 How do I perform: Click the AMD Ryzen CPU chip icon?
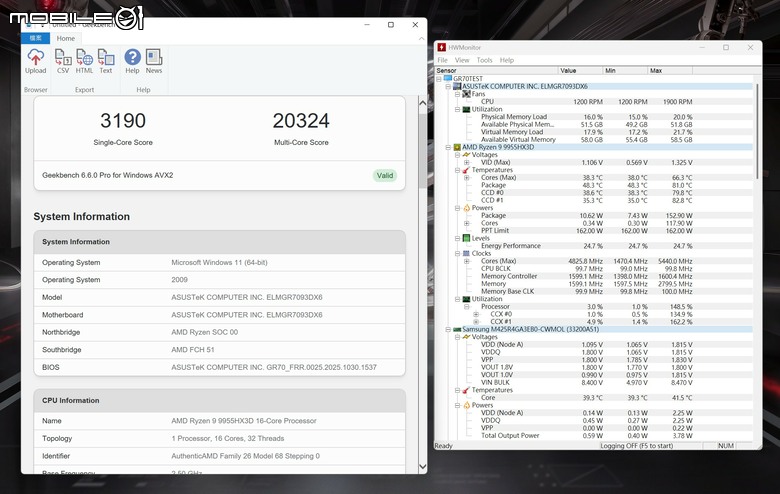pyautogui.click(x=457, y=147)
